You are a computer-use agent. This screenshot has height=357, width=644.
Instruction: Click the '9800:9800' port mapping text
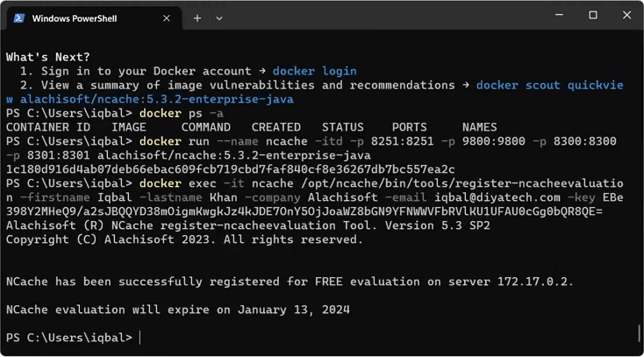(x=494, y=141)
